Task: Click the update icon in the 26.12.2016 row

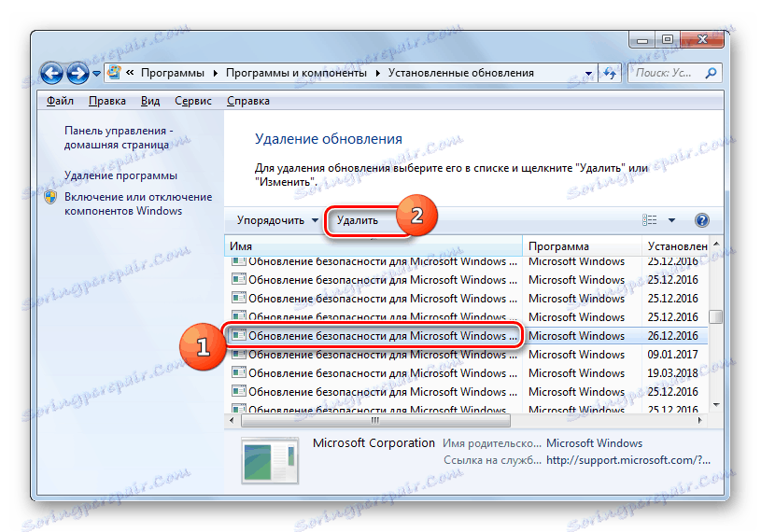Action: click(238, 335)
